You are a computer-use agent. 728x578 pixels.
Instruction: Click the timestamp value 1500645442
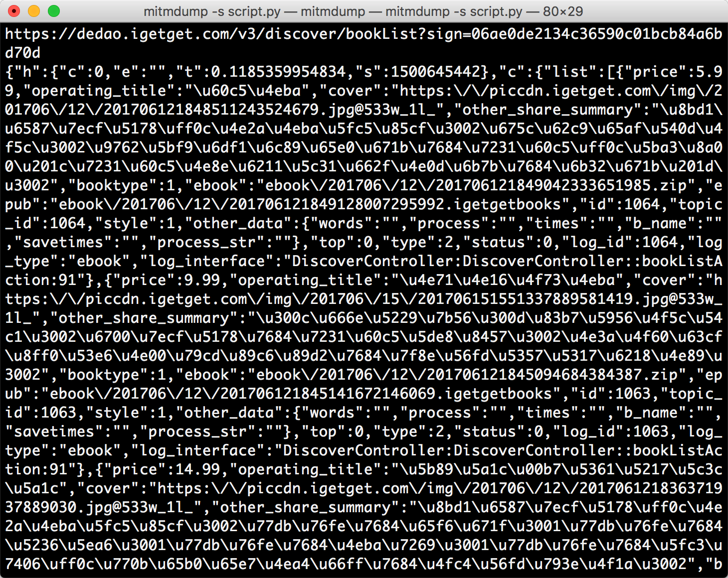click(x=435, y=71)
